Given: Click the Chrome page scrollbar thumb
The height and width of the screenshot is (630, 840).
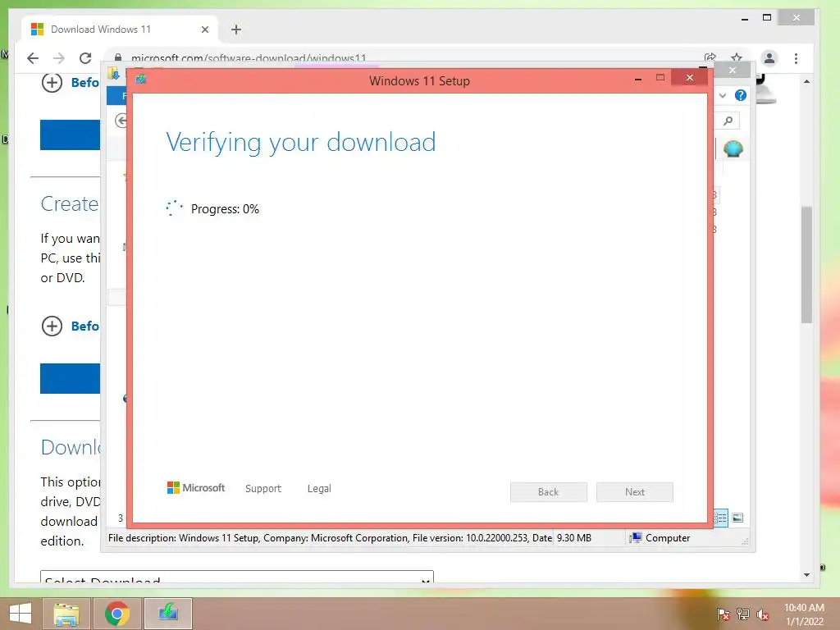Looking at the screenshot, I should (x=807, y=265).
